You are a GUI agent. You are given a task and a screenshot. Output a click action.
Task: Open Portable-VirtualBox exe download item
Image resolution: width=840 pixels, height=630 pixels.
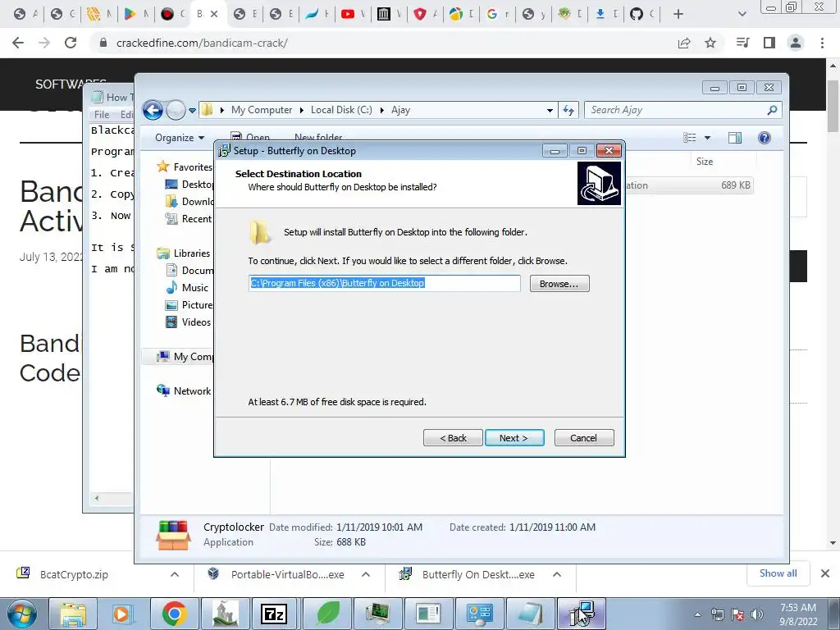click(287, 574)
